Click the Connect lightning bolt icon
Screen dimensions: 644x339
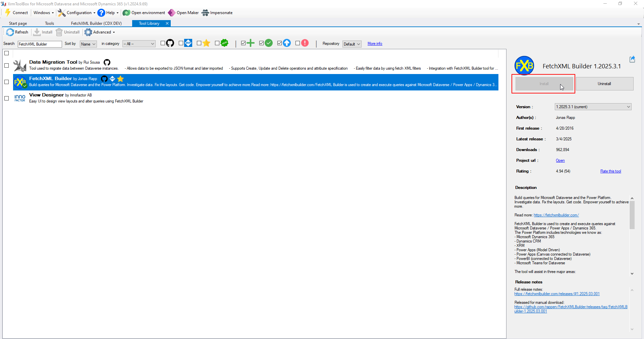(x=8, y=13)
